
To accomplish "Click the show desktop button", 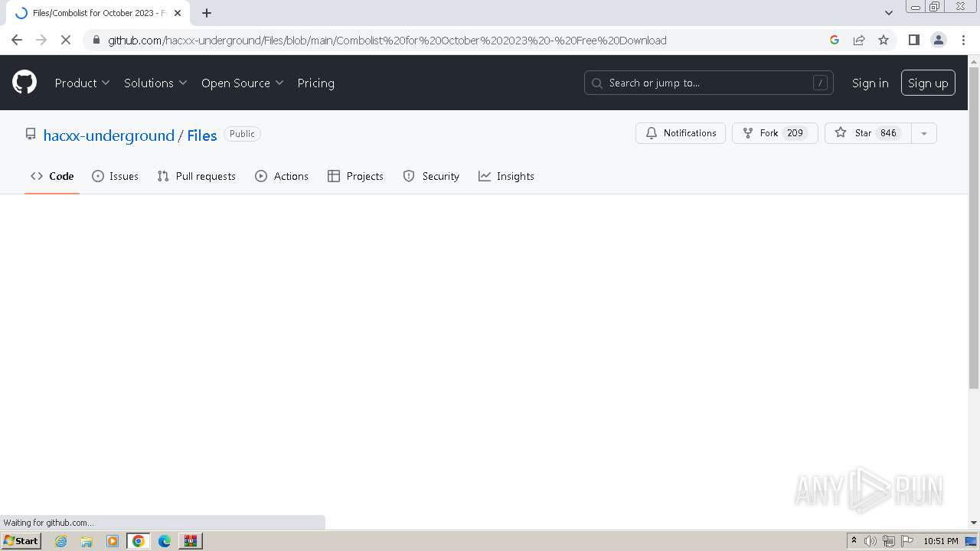I will point(971,541).
